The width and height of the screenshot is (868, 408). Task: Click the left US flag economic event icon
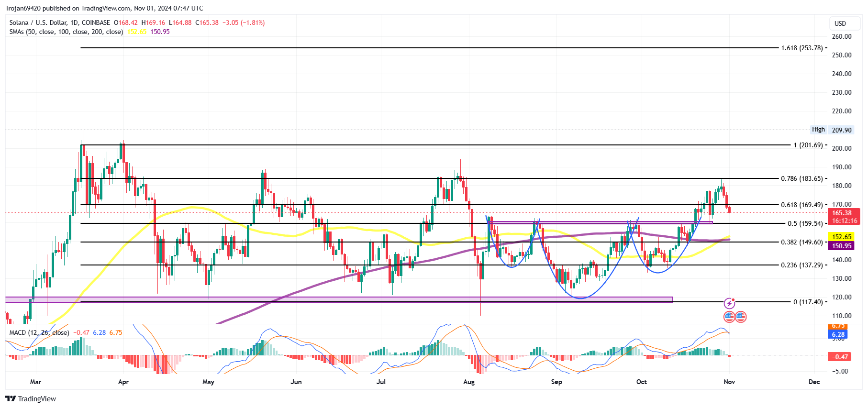click(x=729, y=317)
